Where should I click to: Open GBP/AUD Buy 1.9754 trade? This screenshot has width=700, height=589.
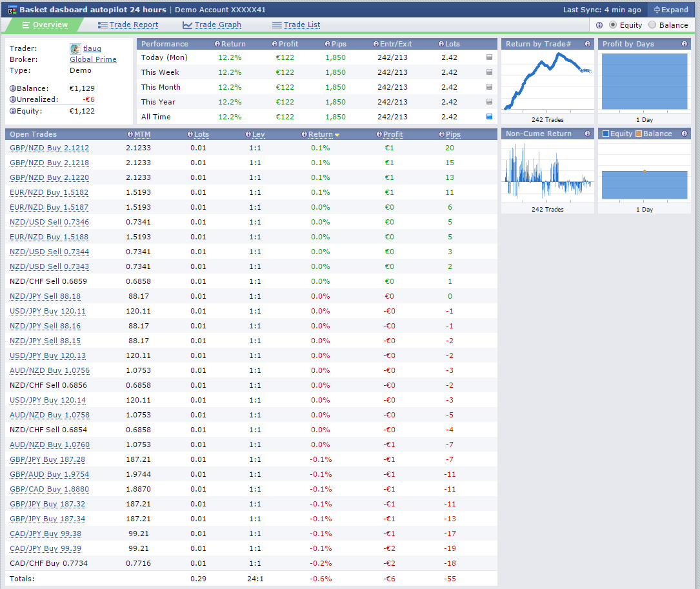[49, 474]
